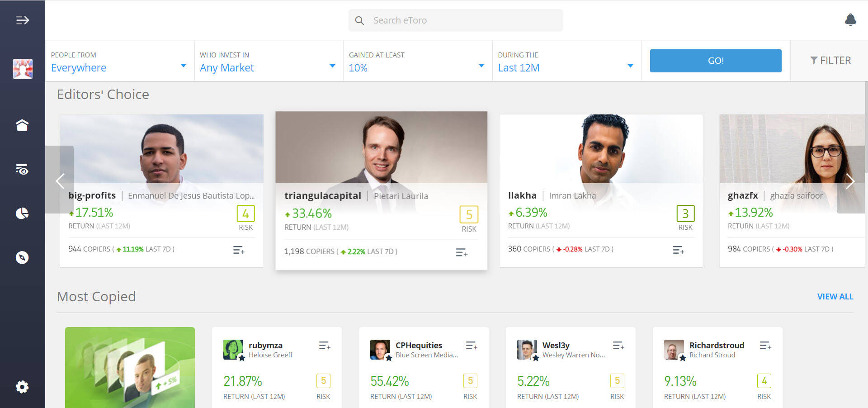
Task: Open Richardstroud avatar picture
Action: click(674, 350)
